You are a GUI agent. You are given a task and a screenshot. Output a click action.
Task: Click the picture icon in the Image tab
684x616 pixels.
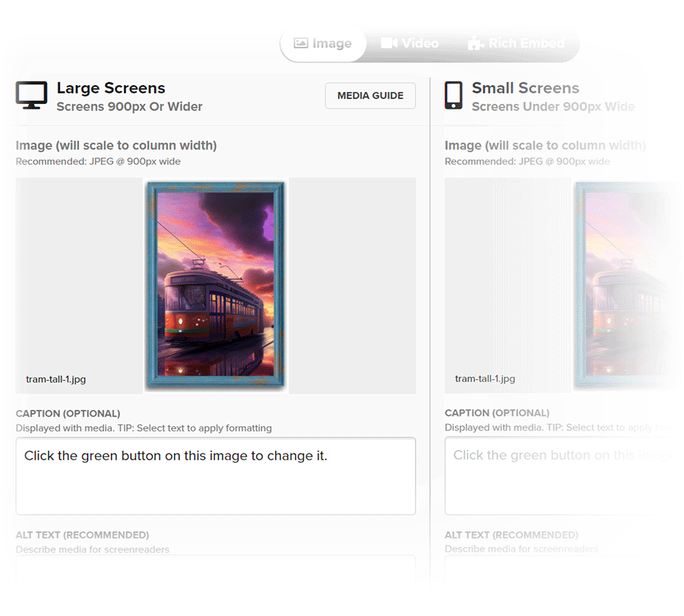[301, 43]
